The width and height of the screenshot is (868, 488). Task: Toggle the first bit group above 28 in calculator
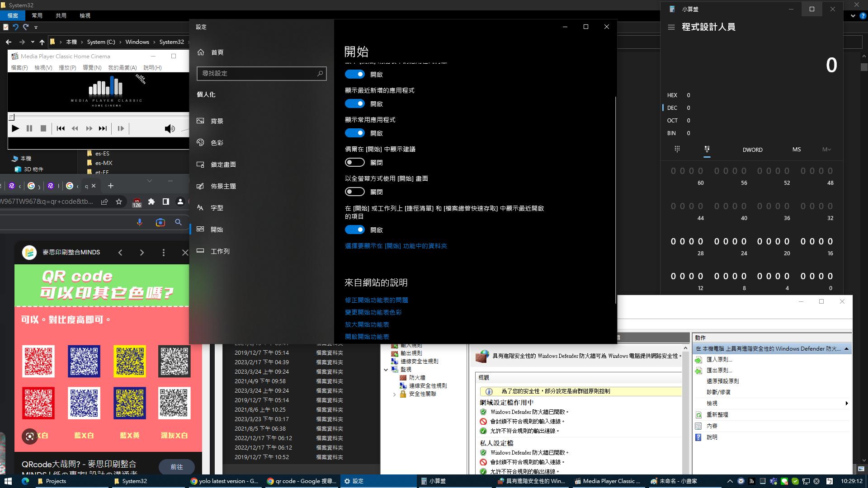pyautogui.click(x=687, y=242)
